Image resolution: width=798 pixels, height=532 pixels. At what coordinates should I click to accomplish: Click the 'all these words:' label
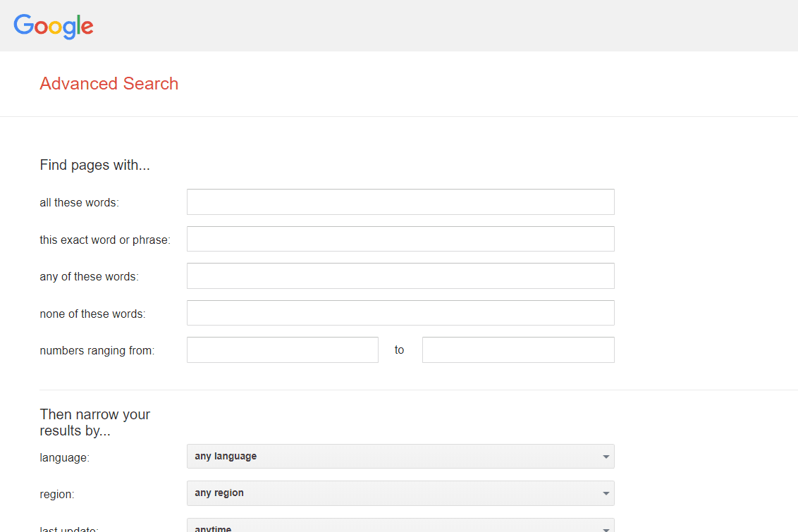[79, 203]
